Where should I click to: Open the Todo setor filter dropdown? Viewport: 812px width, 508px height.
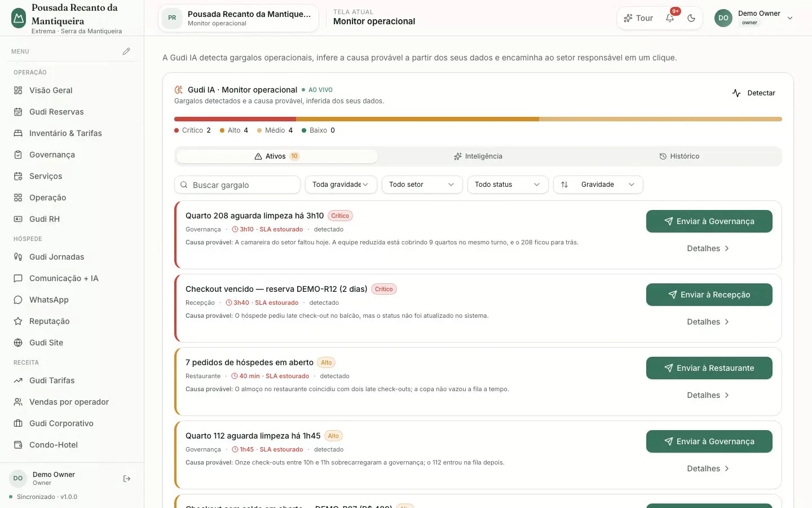point(422,185)
